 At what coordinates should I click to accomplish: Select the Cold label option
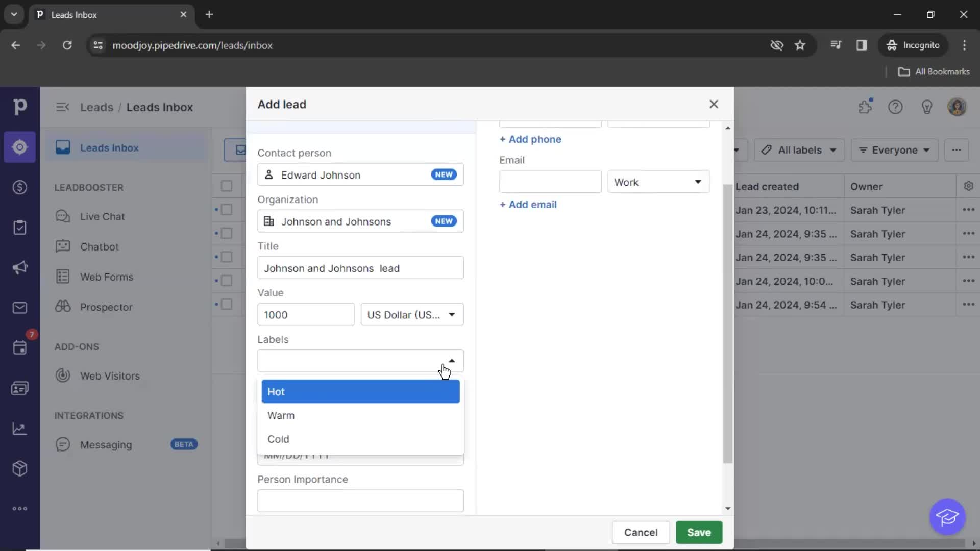[x=278, y=439]
